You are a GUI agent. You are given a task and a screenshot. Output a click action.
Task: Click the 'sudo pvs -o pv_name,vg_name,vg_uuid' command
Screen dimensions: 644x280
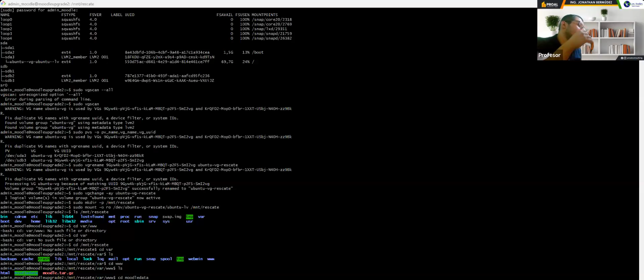pyautogui.click(x=114, y=132)
